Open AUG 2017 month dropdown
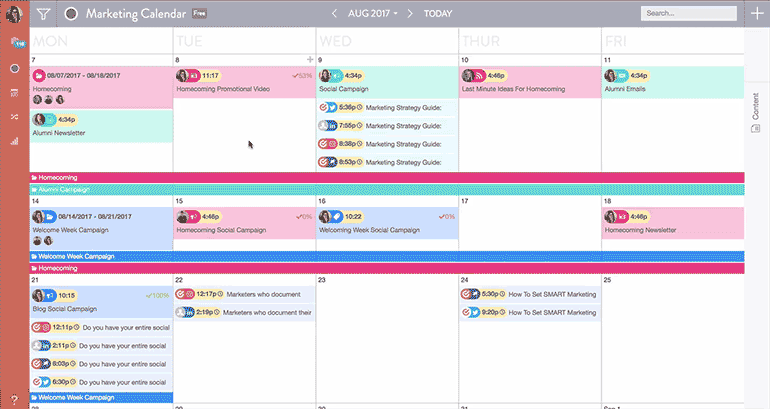The width and height of the screenshot is (770, 409). [373, 14]
